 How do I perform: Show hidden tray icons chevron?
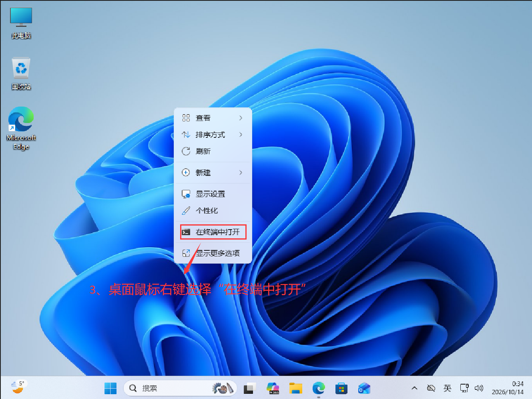[415, 388]
